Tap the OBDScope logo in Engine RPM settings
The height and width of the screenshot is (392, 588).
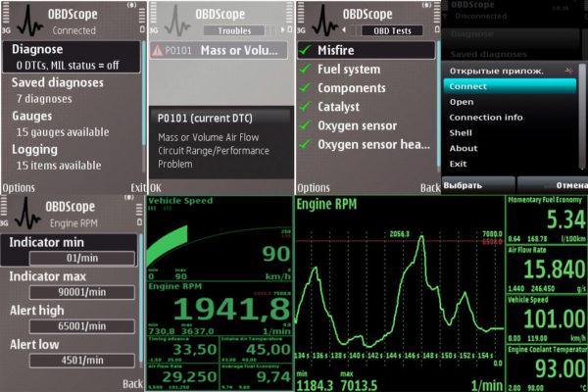(27, 213)
